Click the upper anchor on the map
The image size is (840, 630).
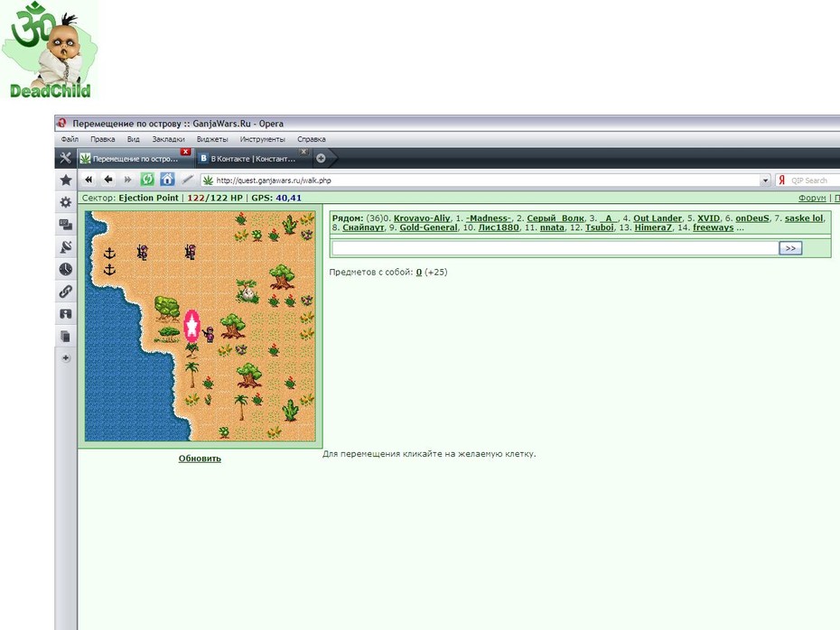pos(109,253)
